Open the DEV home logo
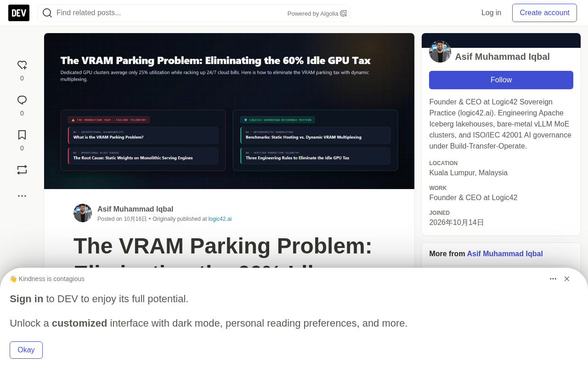This screenshot has width=588, height=368. coord(19,13)
